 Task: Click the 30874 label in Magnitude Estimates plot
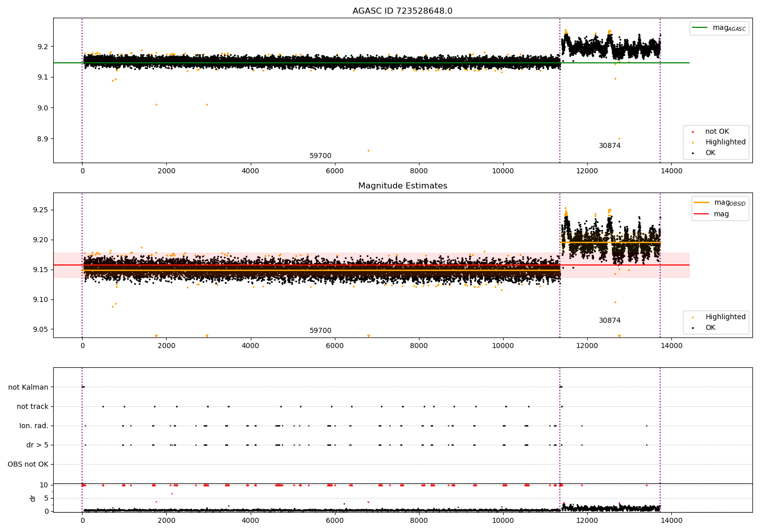coord(610,321)
